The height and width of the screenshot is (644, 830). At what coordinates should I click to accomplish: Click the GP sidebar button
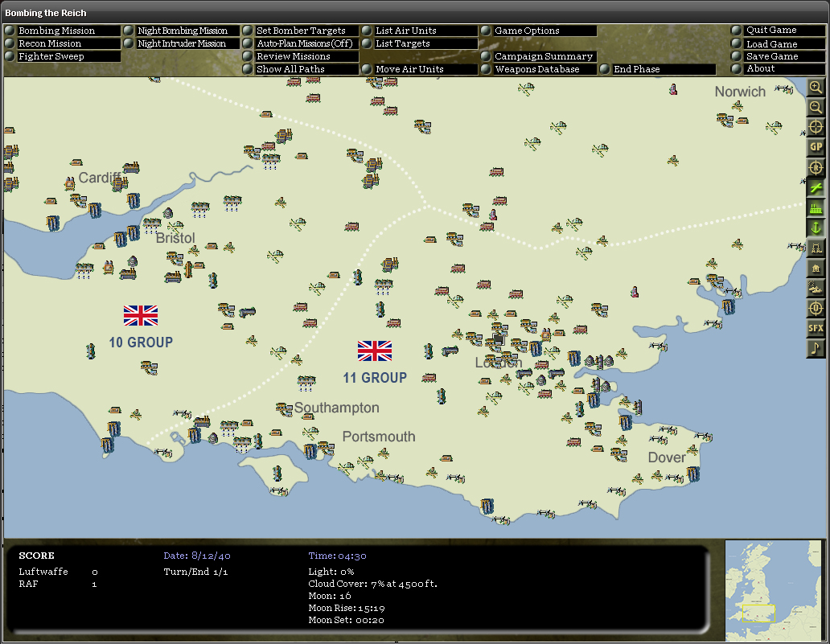pyautogui.click(x=816, y=147)
